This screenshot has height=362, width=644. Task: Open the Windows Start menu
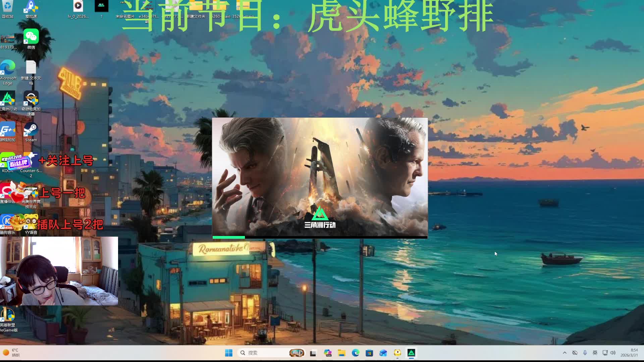tap(229, 353)
